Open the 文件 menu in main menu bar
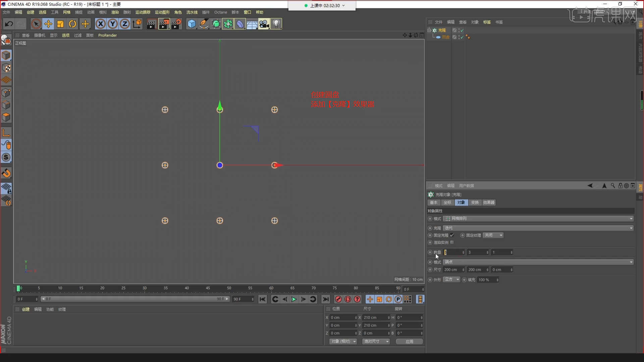This screenshot has width=644, height=362. (6, 12)
